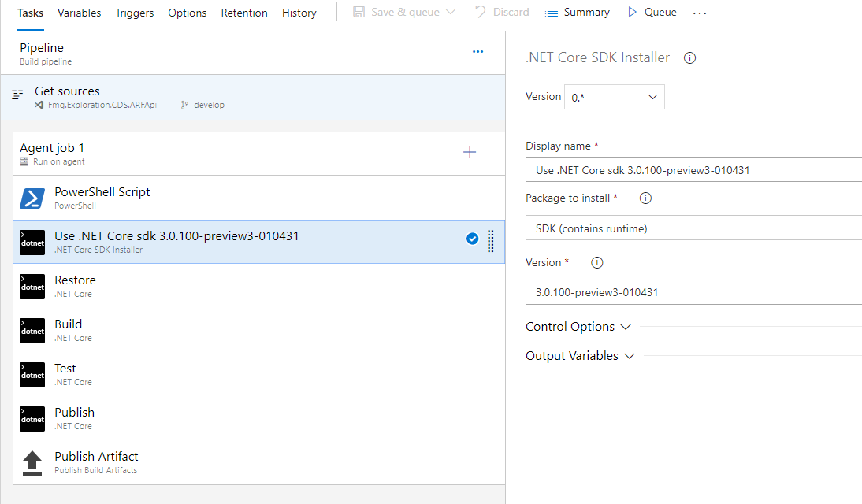This screenshot has width=862, height=504.
Task: Open the pipeline Summary
Action: 578,12
